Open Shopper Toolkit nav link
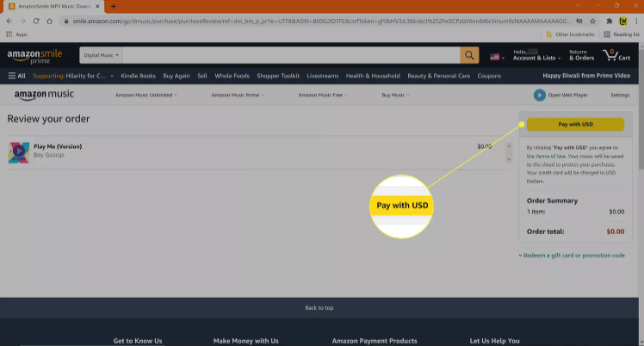644x346 pixels. (278, 76)
